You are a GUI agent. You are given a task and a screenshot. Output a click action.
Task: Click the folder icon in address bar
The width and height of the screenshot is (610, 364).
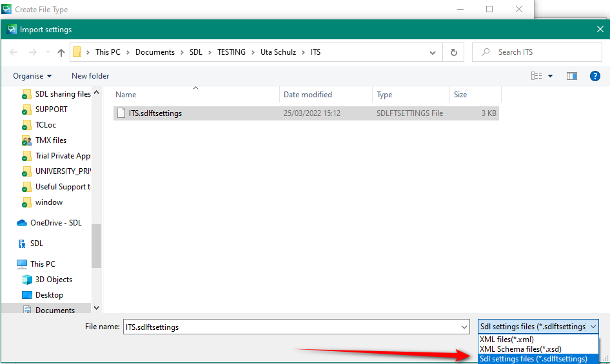[77, 52]
